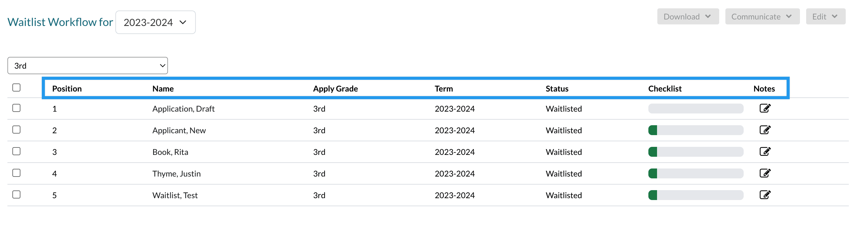Click the Position column header

point(67,89)
